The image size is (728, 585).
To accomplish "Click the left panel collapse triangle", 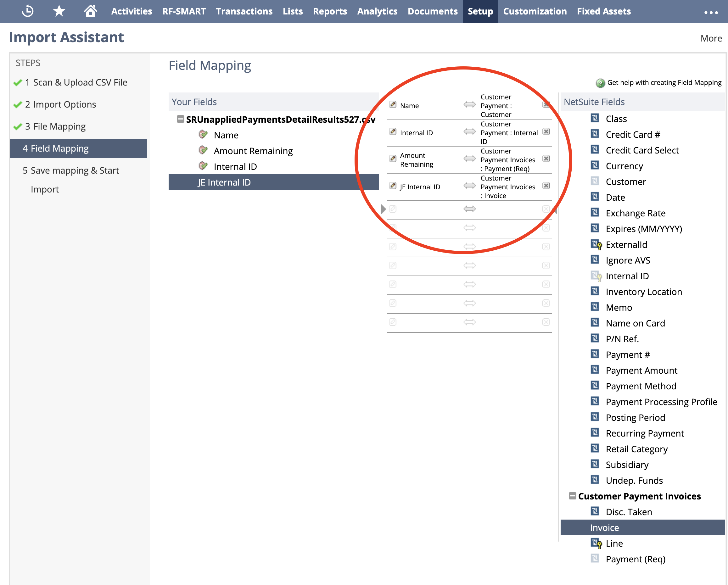I will coord(383,209).
